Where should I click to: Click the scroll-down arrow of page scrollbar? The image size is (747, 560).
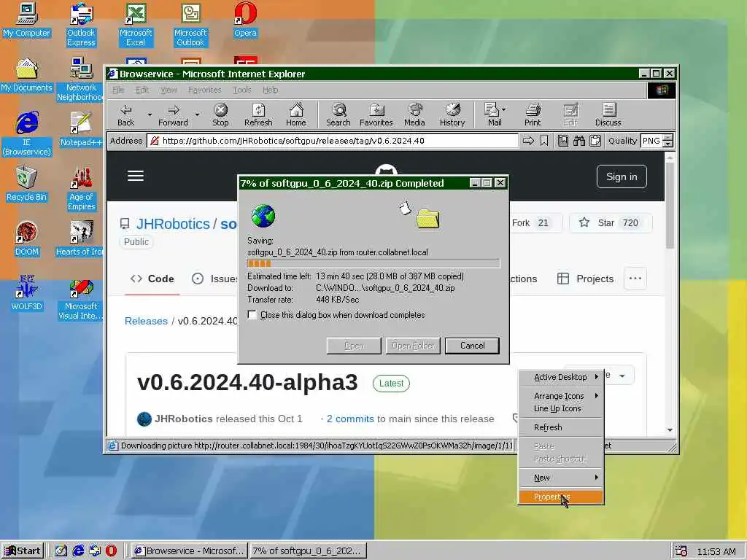click(670, 429)
